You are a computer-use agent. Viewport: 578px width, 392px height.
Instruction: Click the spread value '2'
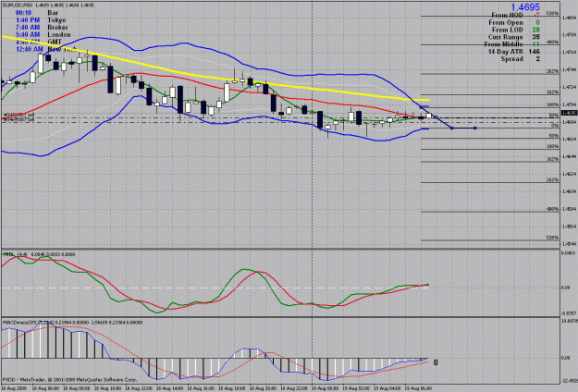point(538,59)
